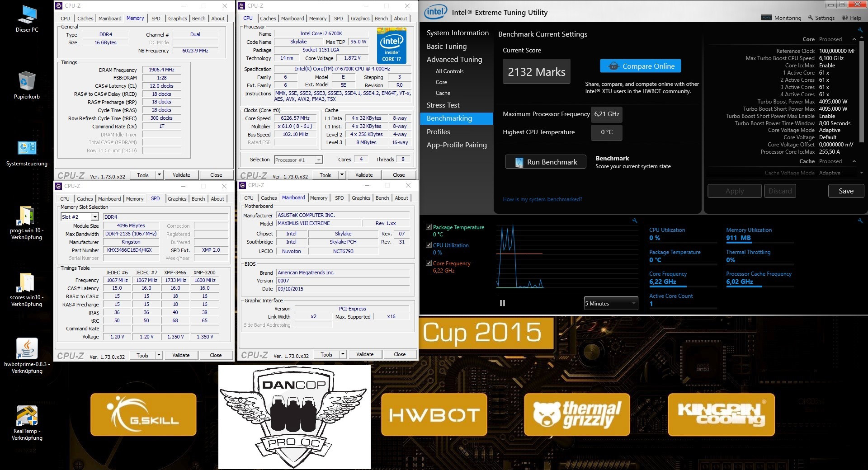Screen dimensions: 868x470
Task: Click the CPU-Z title icon in the SPD window
Action: (x=58, y=186)
